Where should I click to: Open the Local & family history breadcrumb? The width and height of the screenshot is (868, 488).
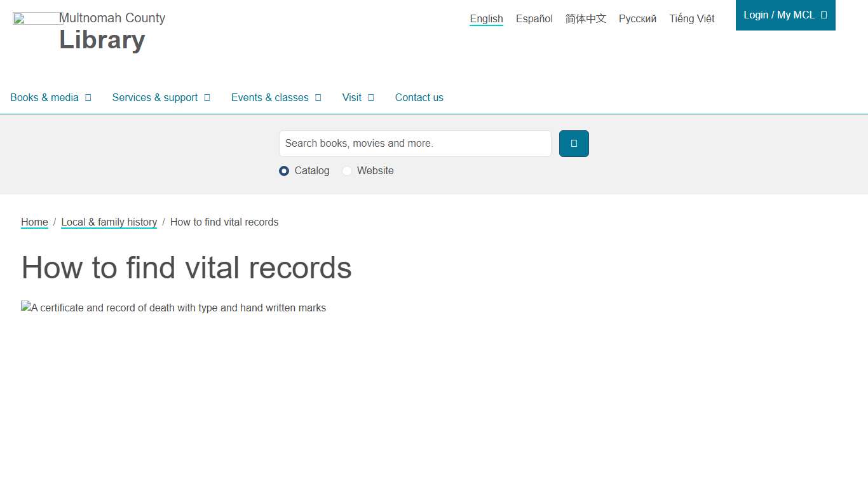pos(109,222)
